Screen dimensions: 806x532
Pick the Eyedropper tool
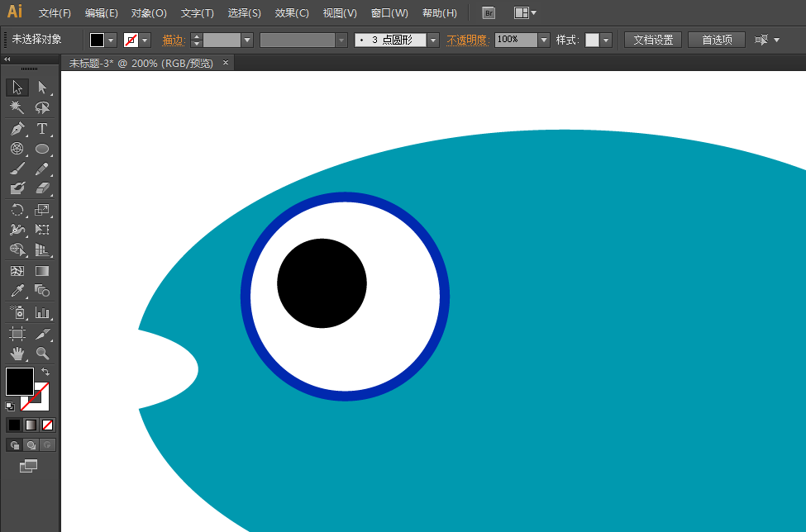(x=17, y=292)
